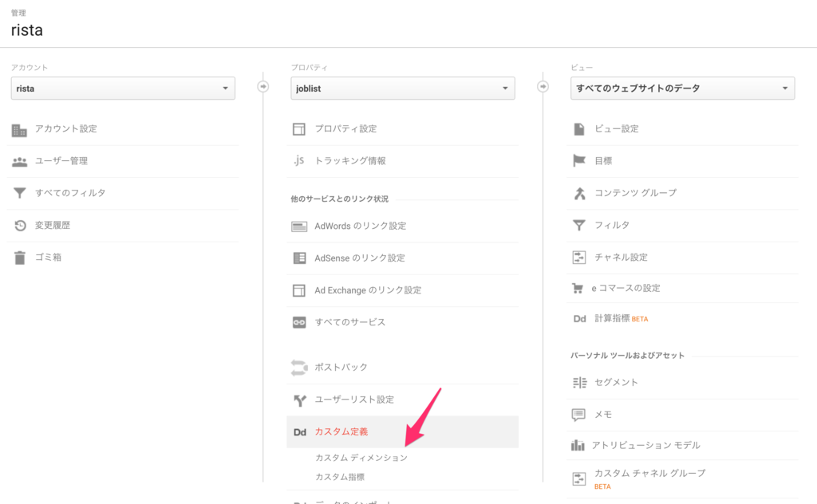
Task: Click the 変更履歴 history clock icon
Action: point(20,226)
